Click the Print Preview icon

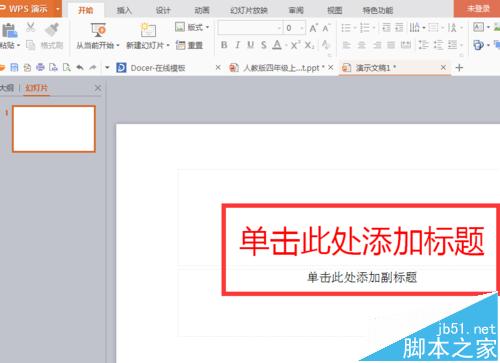click(x=67, y=68)
